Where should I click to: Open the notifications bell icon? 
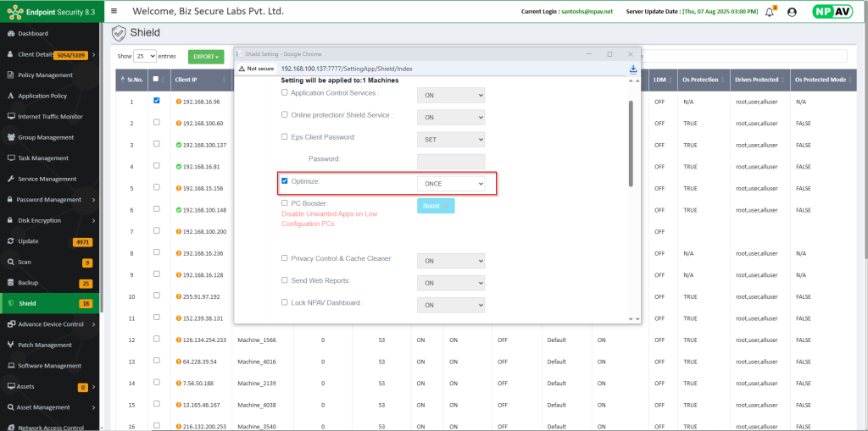pos(770,12)
